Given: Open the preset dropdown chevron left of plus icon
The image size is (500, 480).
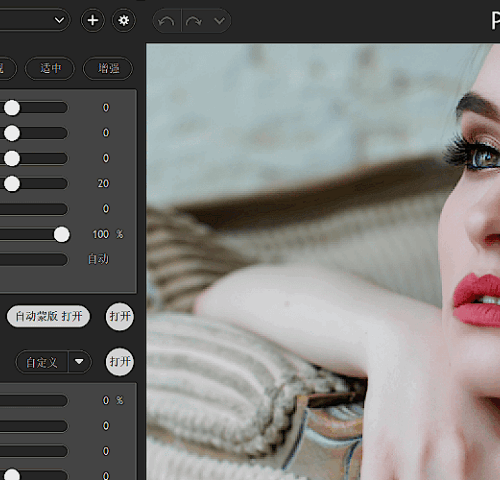Looking at the screenshot, I should (59, 20).
